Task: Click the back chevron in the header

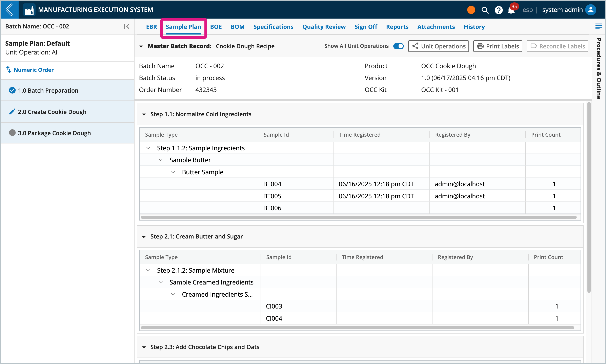Action: [x=9, y=9]
